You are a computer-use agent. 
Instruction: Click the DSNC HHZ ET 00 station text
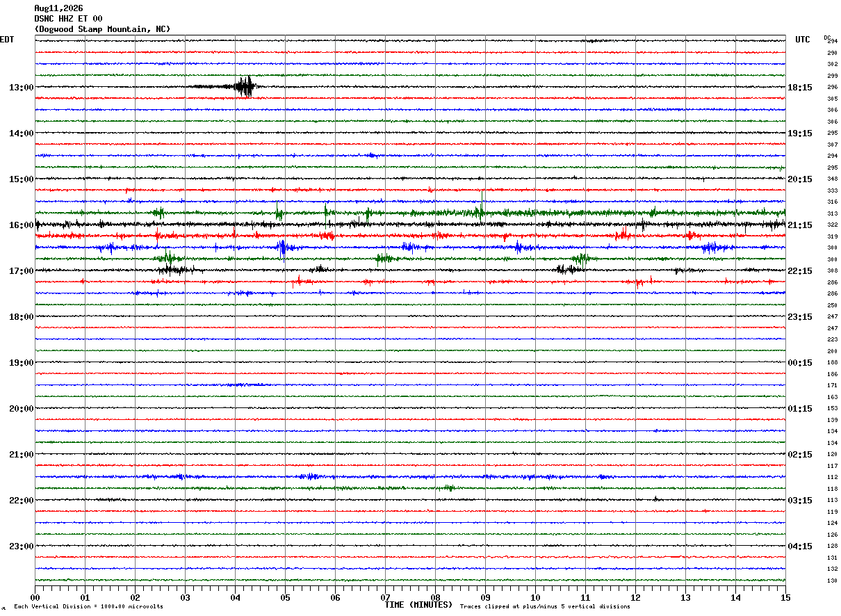pyautogui.click(x=68, y=19)
